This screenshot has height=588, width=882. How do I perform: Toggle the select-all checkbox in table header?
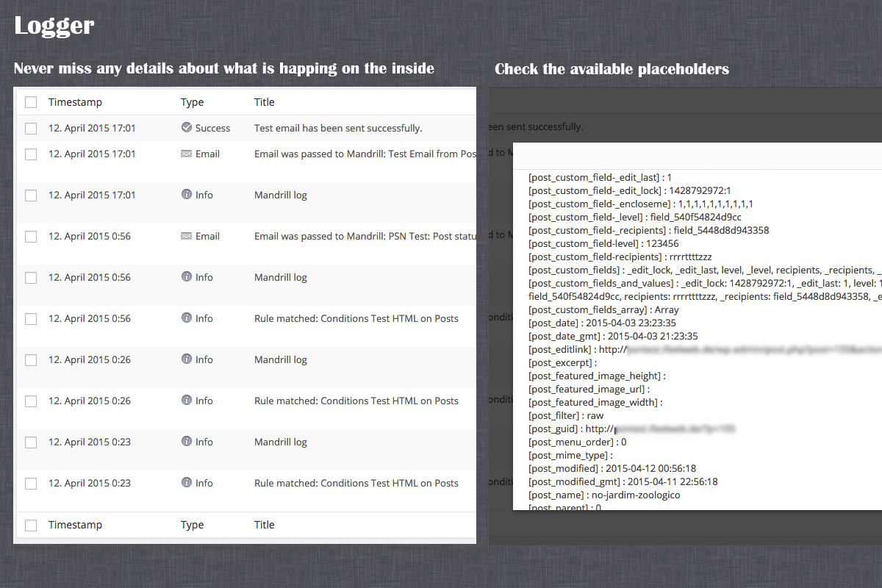pos(31,102)
